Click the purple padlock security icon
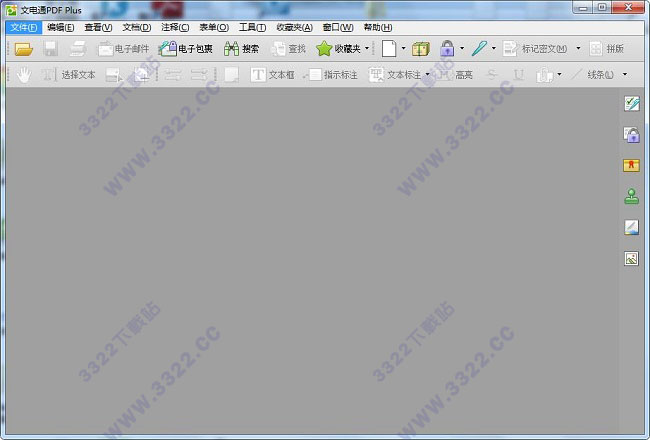The image size is (650, 440). 447,49
